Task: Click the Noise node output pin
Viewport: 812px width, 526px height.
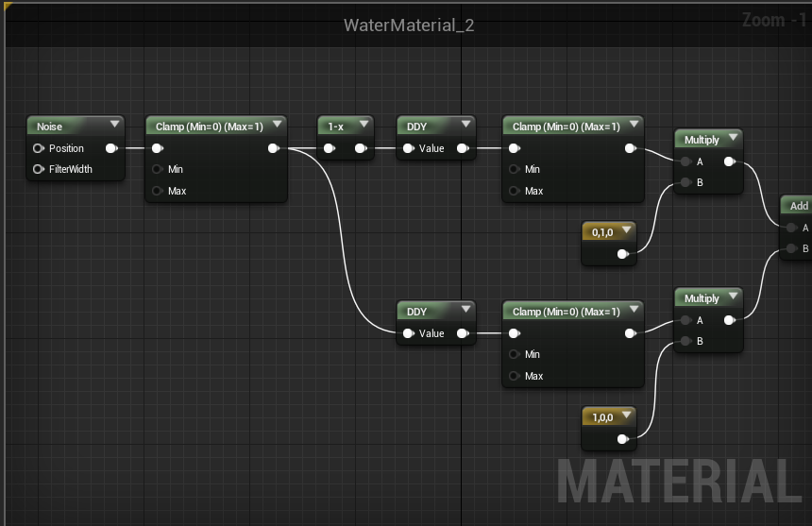Action: (x=111, y=148)
